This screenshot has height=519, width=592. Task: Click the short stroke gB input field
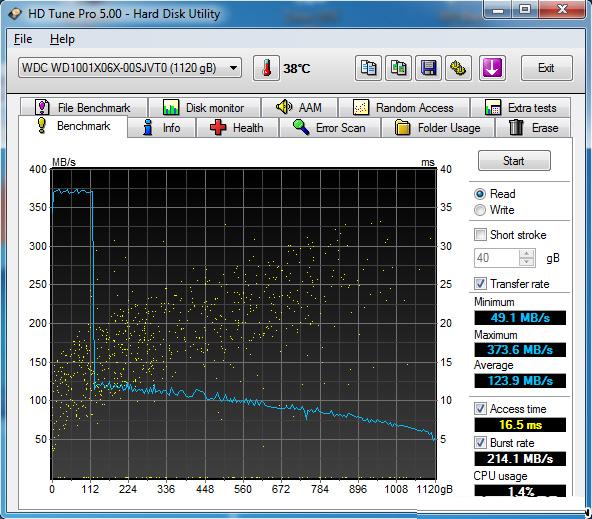point(496,258)
